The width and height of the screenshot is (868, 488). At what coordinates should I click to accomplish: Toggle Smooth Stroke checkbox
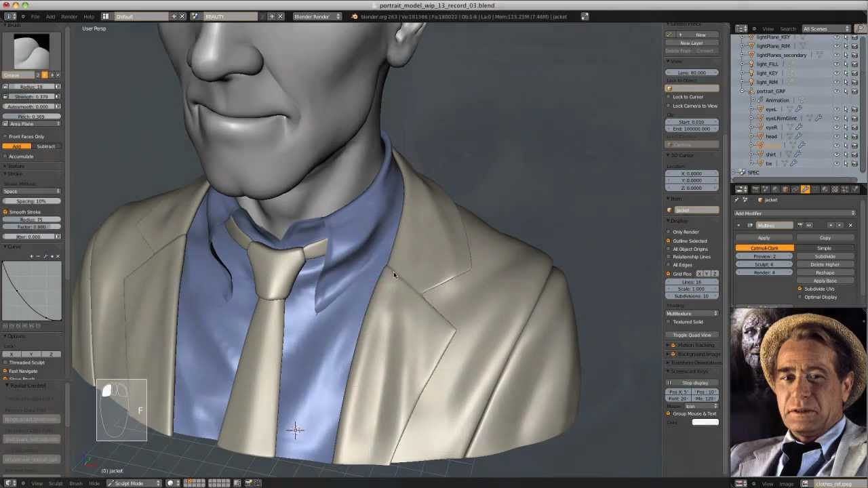5,212
